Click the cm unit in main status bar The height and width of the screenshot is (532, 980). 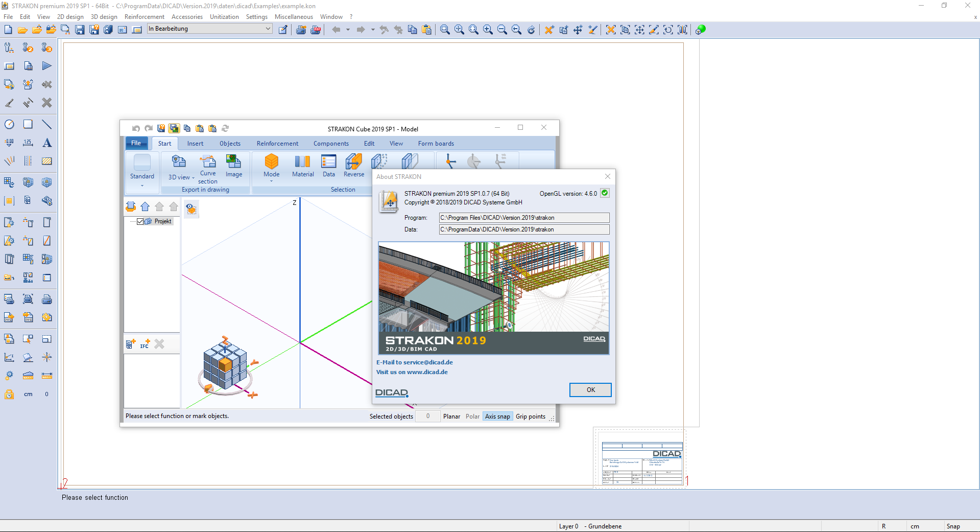pos(915,526)
